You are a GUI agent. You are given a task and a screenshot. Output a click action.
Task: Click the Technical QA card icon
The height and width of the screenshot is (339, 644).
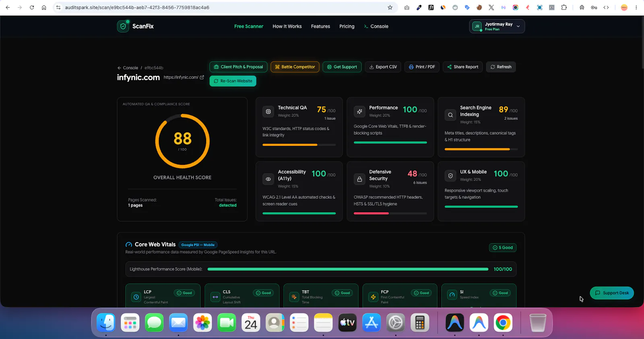click(x=268, y=112)
